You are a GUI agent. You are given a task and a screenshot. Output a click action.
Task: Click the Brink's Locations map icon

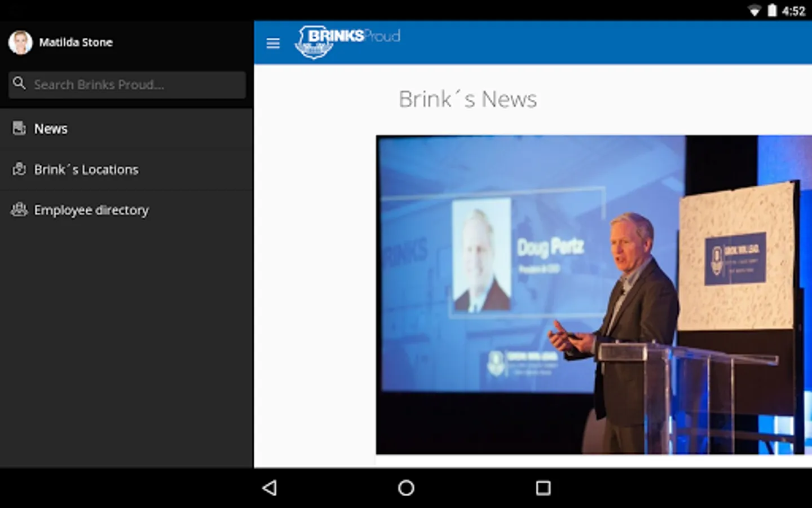19,169
